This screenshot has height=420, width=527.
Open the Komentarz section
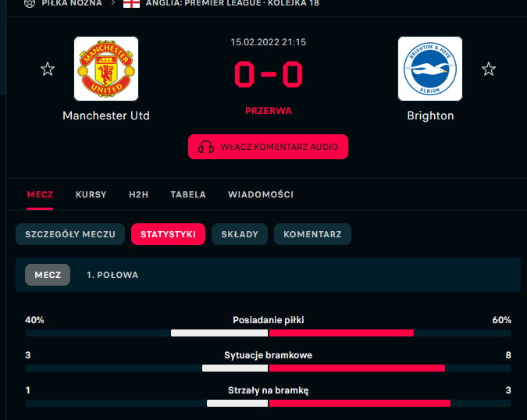pos(312,234)
